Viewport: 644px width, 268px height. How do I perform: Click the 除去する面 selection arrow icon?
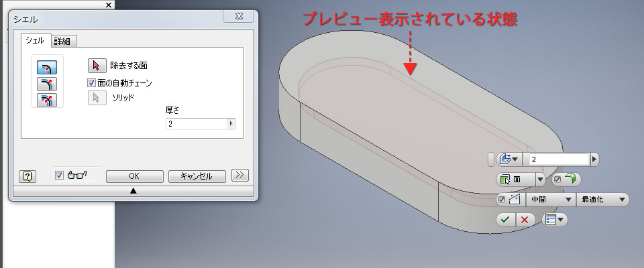pyautogui.click(x=97, y=65)
